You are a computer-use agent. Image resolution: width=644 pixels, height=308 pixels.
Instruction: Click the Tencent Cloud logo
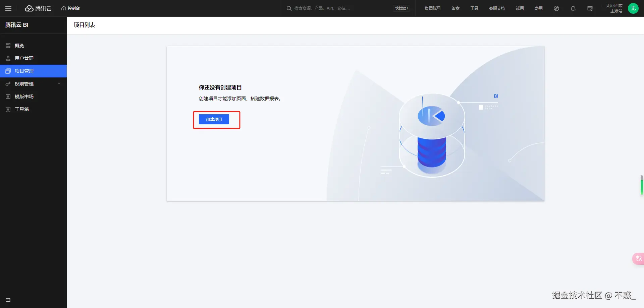click(38, 8)
